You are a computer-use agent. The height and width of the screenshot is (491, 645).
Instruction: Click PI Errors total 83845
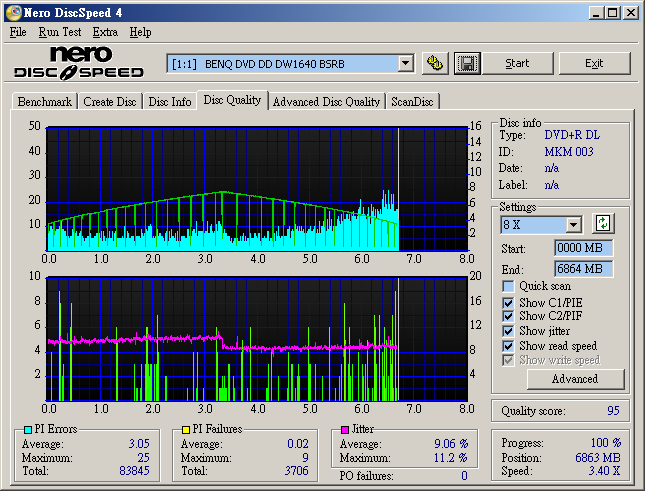[x=134, y=470]
